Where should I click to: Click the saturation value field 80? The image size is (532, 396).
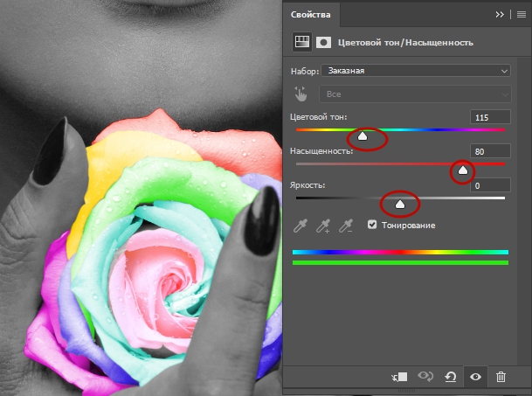coord(490,151)
